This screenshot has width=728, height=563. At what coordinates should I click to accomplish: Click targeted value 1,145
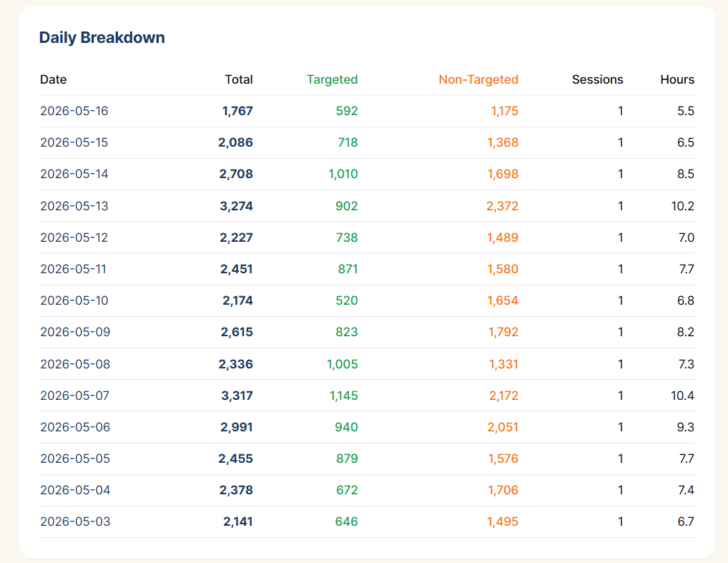click(x=343, y=396)
